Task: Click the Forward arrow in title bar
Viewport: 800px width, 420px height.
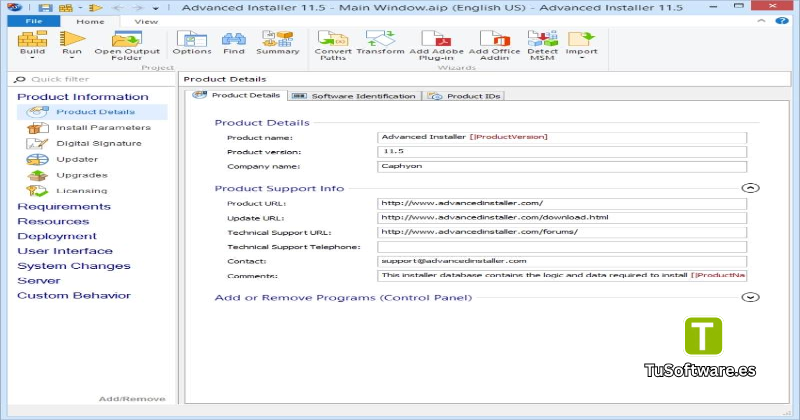Action: pos(137,8)
